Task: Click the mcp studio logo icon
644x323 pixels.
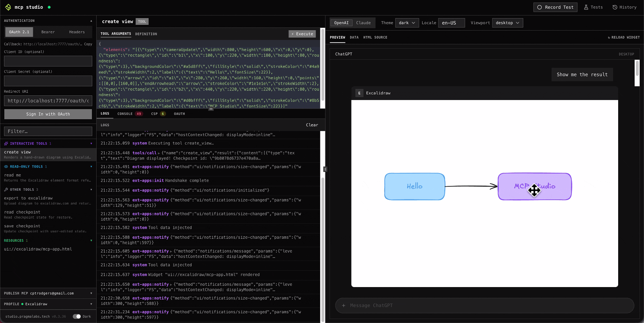Action: click(x=8, y=7)
